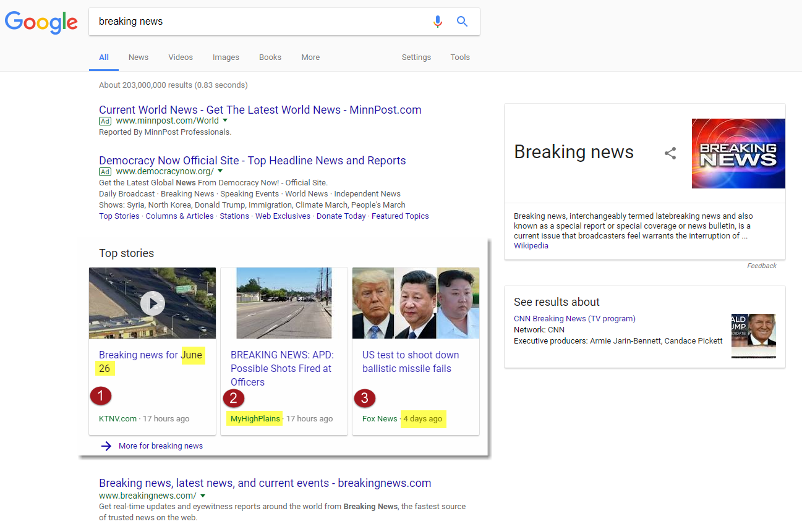The image size is (802, 532).
Task: Open the More search menu
Action: [x=310, y=57]
